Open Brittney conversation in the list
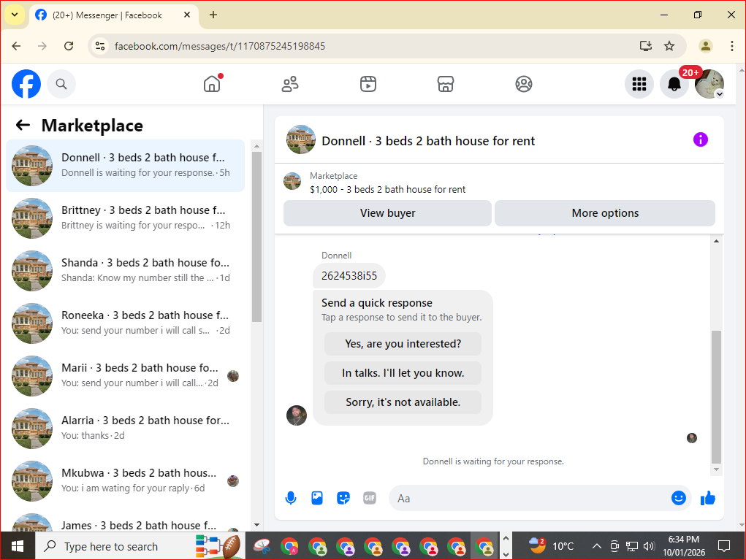 (126, 218)
